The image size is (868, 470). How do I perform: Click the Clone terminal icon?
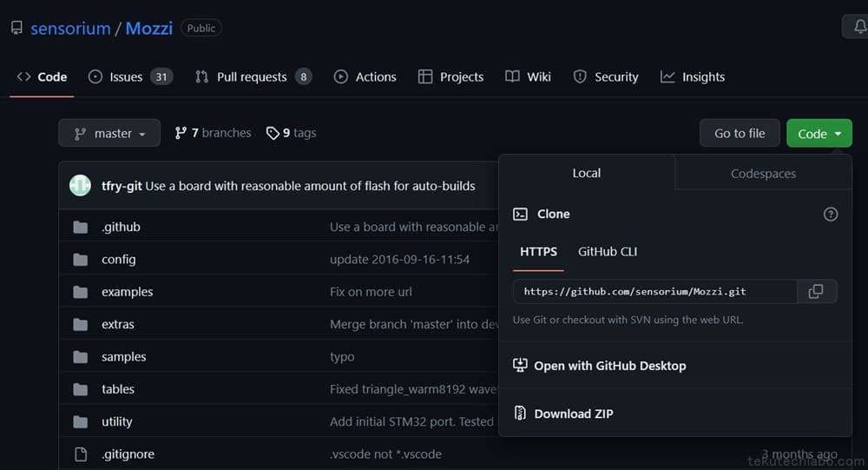coord(520,214)
